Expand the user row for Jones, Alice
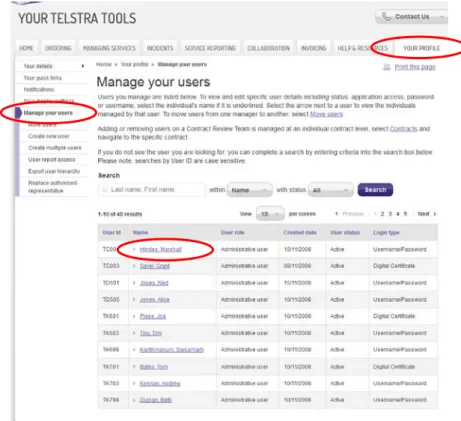 click(134, 300)
